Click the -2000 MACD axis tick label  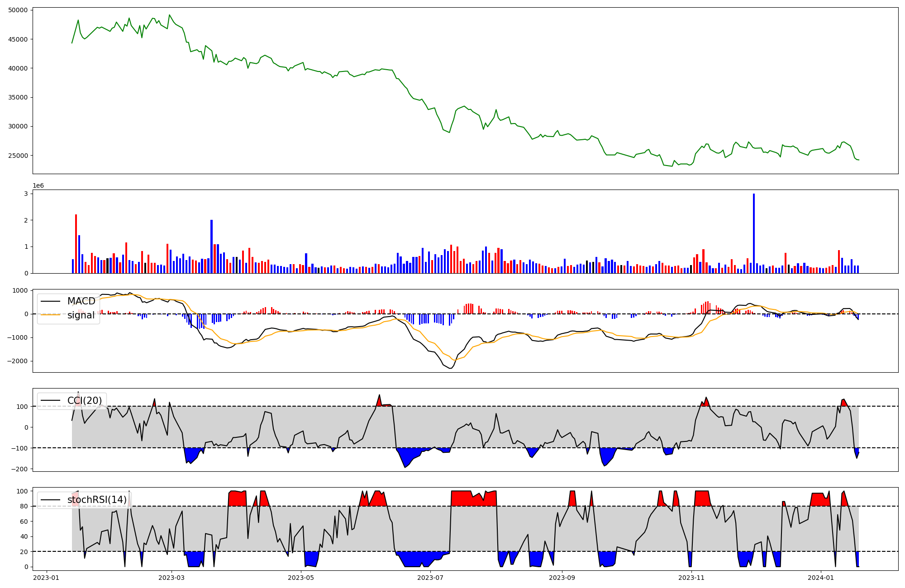coord(18,361)
